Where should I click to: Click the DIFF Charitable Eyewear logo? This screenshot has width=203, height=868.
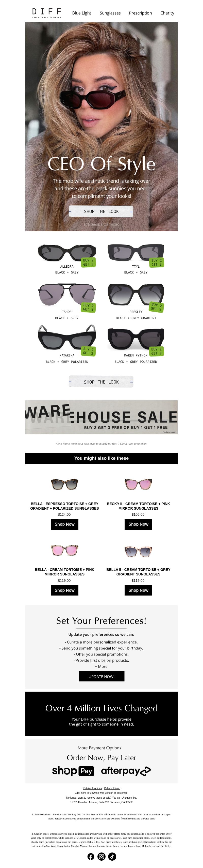tap(47, 13)
